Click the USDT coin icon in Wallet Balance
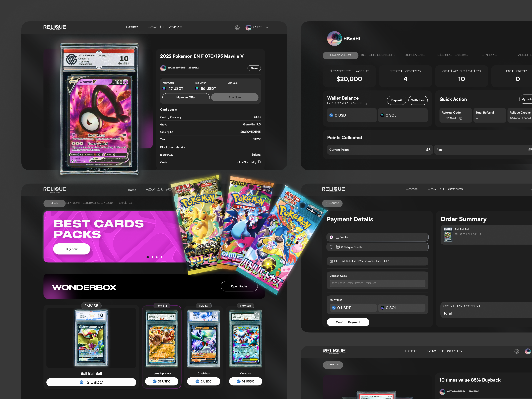 (331, 115)
